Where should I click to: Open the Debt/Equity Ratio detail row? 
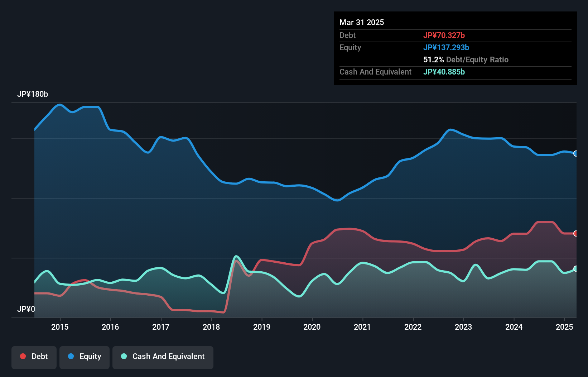pos(466,59)
